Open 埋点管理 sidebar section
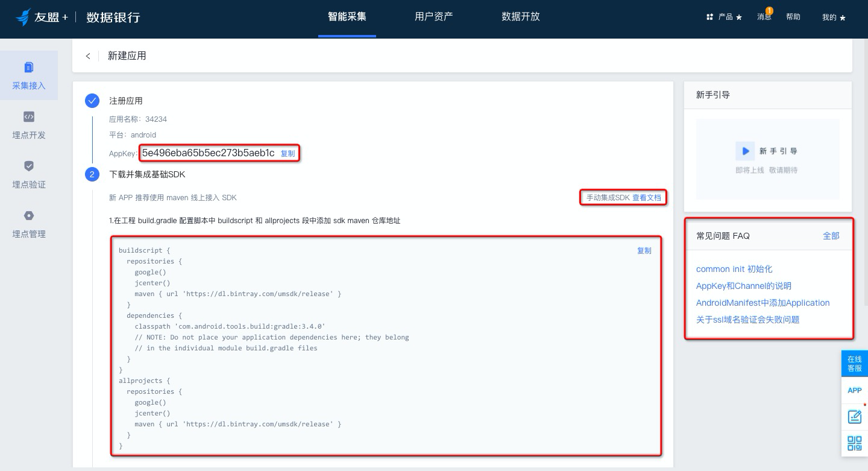The width and height of the screenshot is (868, 471). [x=29, y=224]
